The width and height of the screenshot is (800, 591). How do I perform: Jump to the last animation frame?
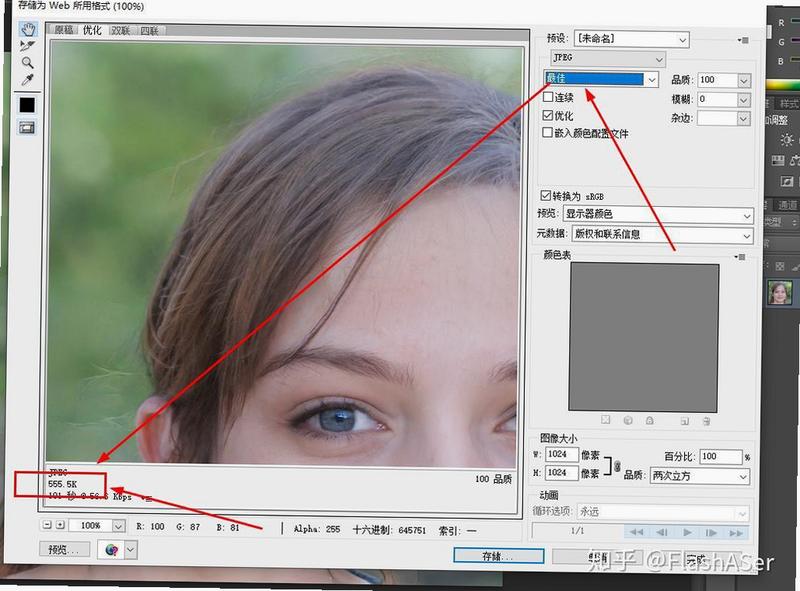pyautogui.click(x=736, y=533)
